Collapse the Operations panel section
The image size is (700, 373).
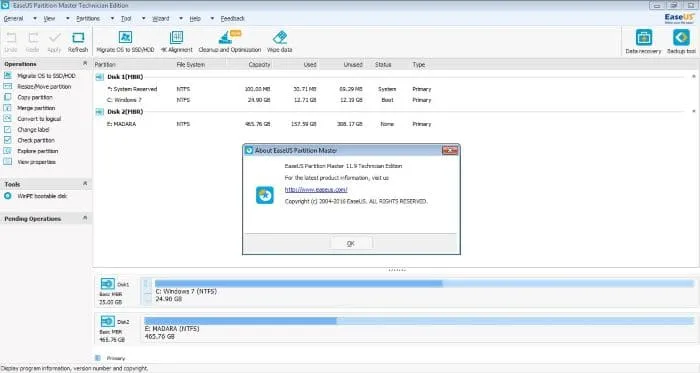point(85,64)
